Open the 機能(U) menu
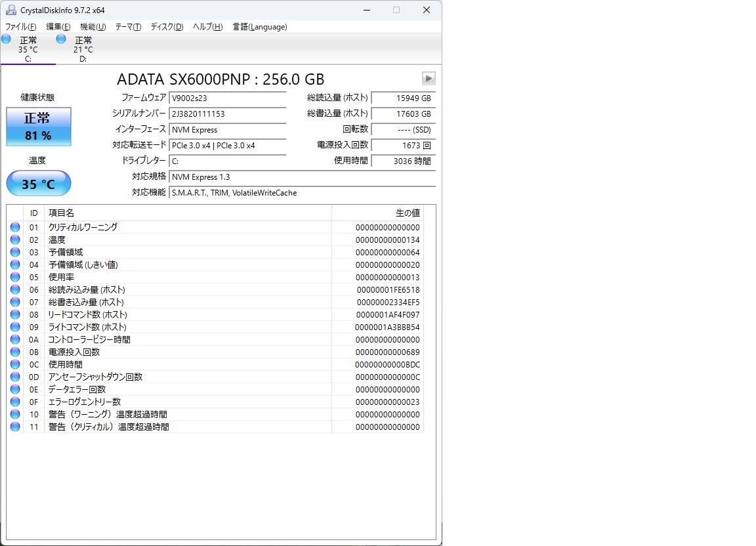The image size is (756, 546). (x=93, y=27)
